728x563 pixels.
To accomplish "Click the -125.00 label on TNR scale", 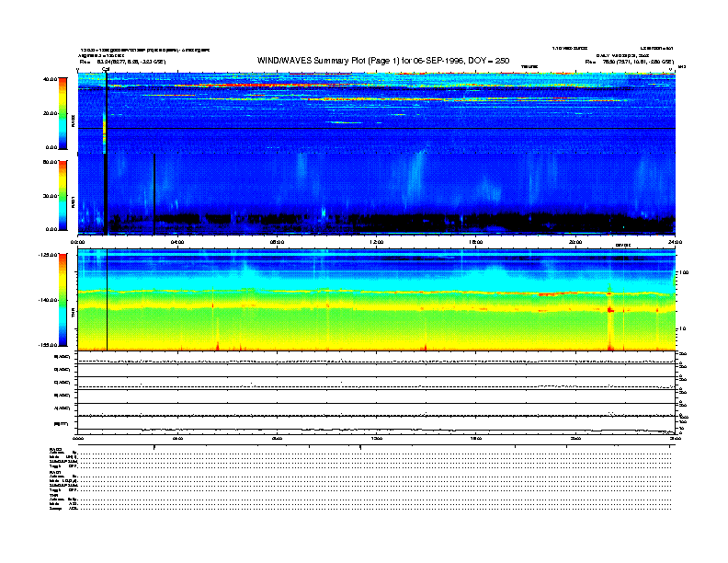I will [x=48, y=255].
